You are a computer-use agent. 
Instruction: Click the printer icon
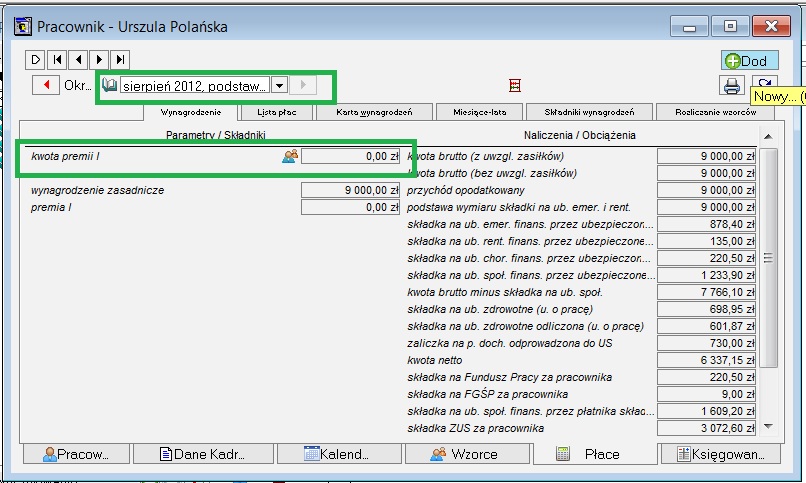click(x=732, y=86)
